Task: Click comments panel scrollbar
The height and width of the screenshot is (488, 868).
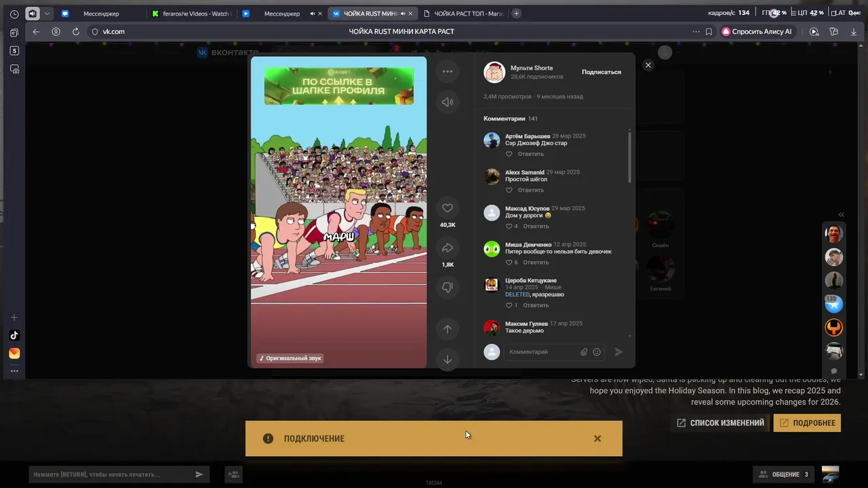Action: coord(630,158)
